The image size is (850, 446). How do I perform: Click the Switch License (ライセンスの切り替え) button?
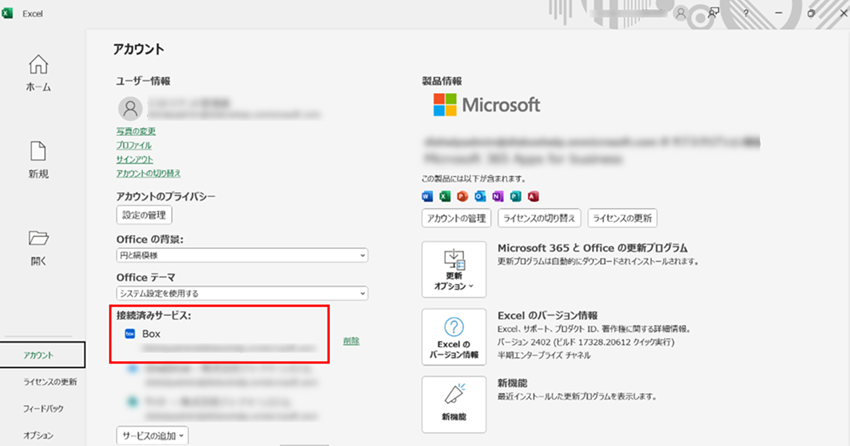click(539, 218)
